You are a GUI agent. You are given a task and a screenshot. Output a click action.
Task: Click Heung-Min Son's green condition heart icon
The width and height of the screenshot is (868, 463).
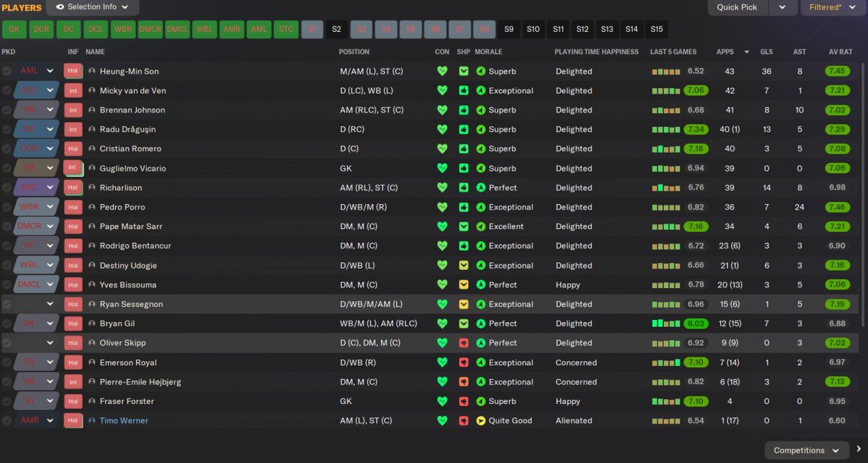(442, 71)
